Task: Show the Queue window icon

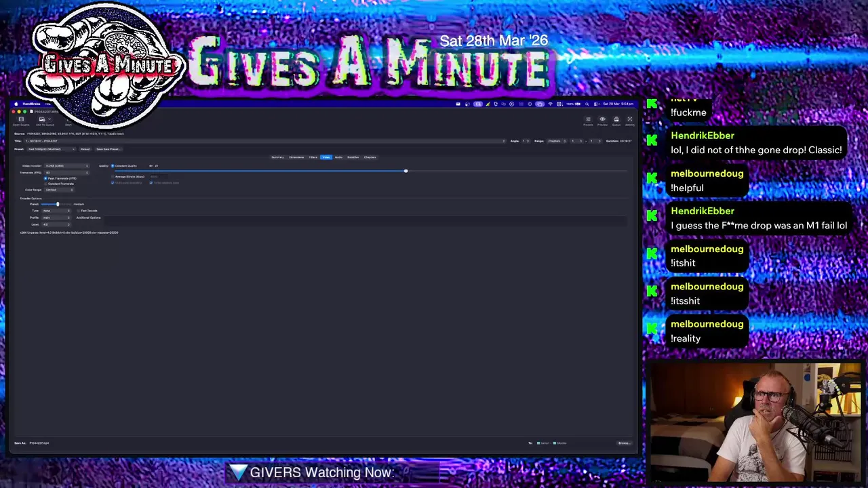Action: click(616, 119)
